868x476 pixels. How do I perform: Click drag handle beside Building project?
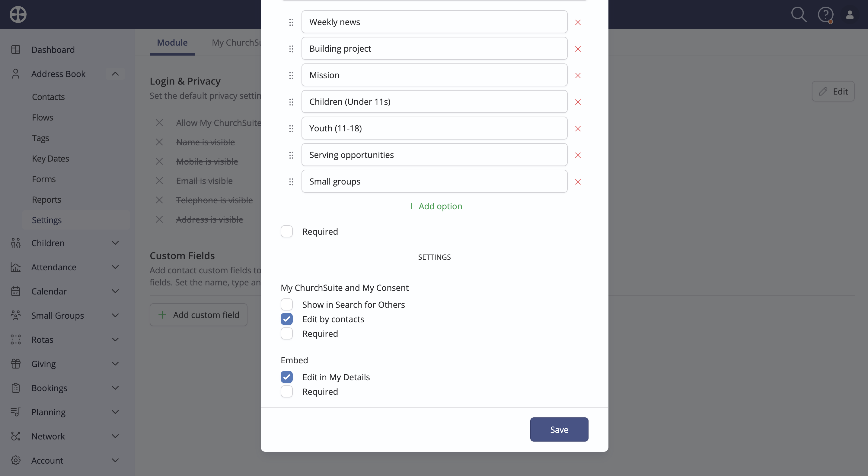coord(291,49)
